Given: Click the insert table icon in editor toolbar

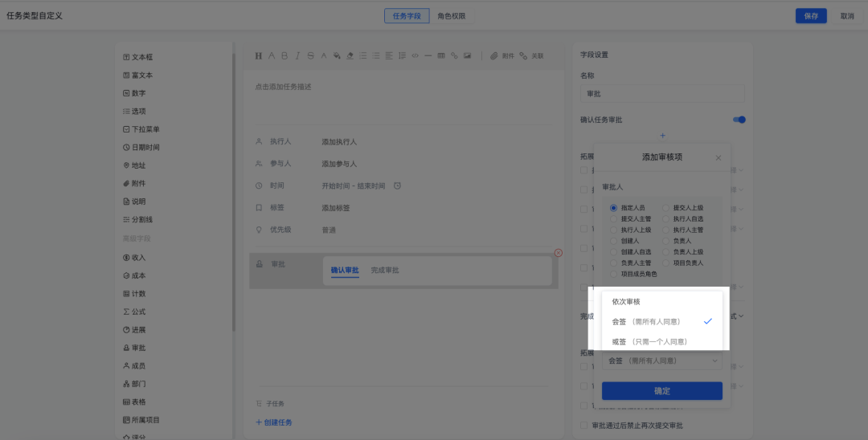Looking at the screenshot, I should click(441, 56).
